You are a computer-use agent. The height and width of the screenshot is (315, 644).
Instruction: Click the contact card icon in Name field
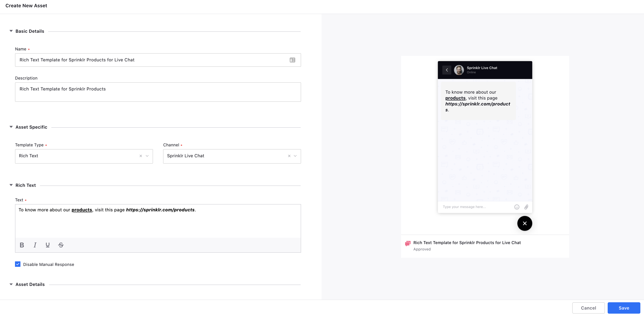click(292, 60)
